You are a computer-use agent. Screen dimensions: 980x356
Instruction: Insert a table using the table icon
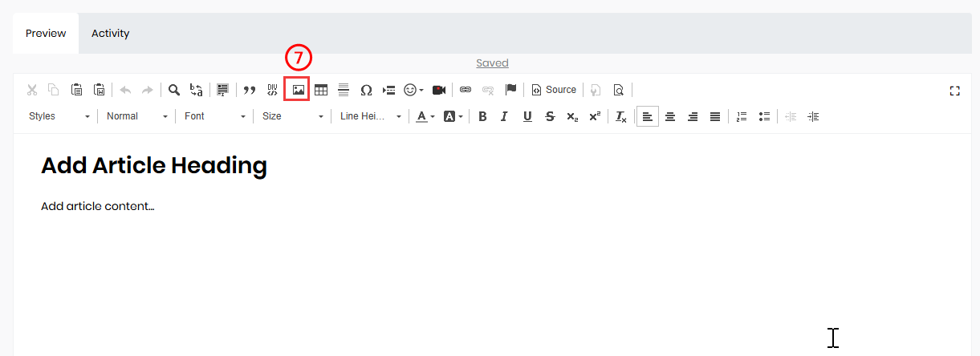coord(321,90)
